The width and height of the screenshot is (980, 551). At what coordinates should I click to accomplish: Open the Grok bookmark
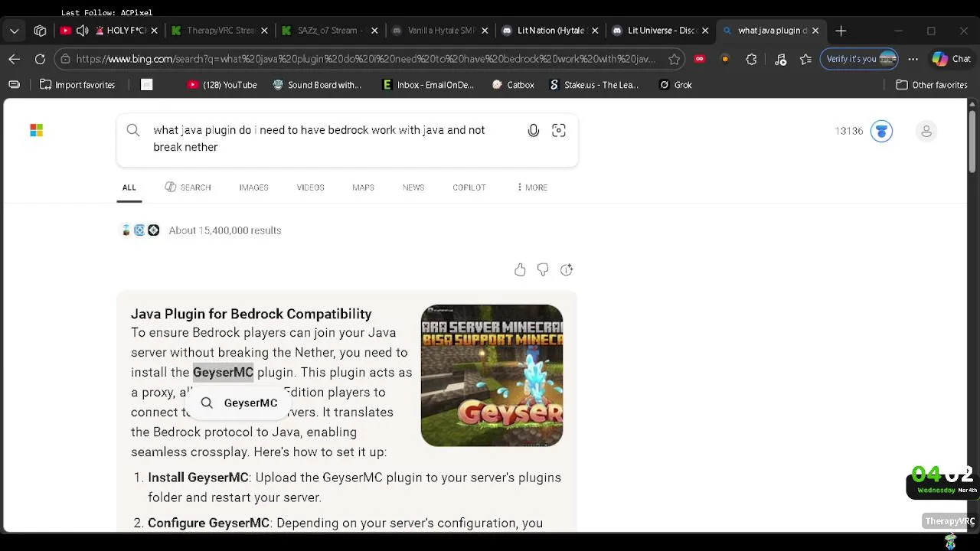[676, 85]
